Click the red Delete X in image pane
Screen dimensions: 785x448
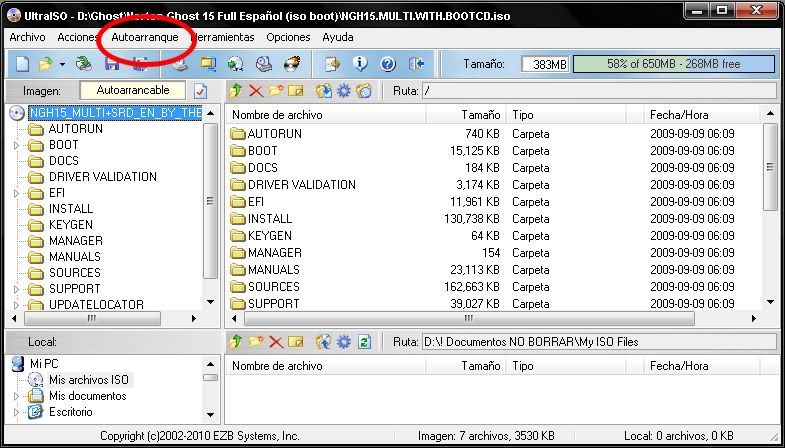[256, 91]
